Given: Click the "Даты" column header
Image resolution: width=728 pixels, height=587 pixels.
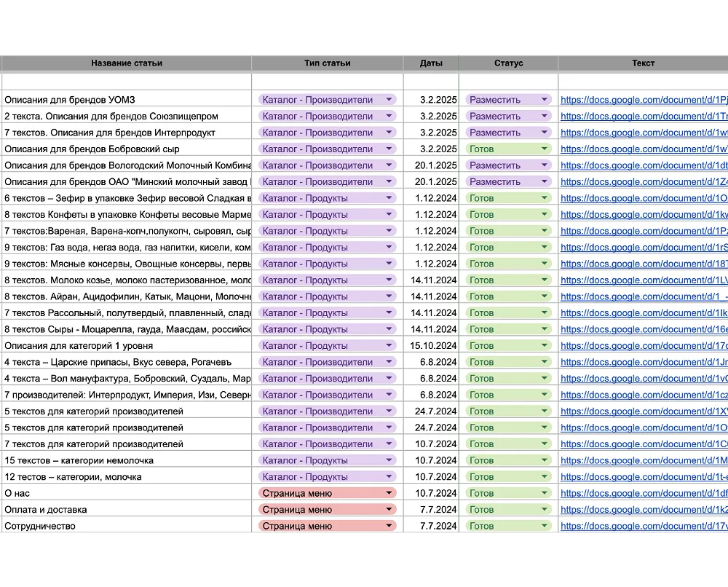Looking at the screenshot, I should (431, 63).
